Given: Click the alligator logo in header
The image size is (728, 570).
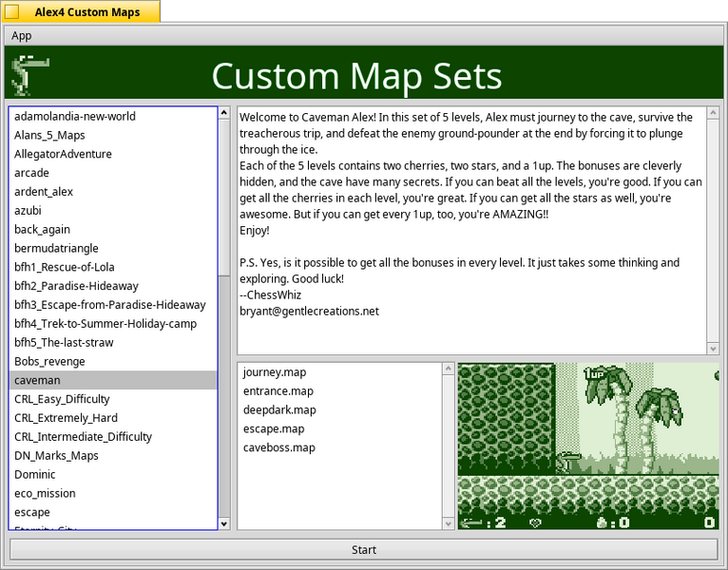Looking at the screenshot, I should click(30, 75).
